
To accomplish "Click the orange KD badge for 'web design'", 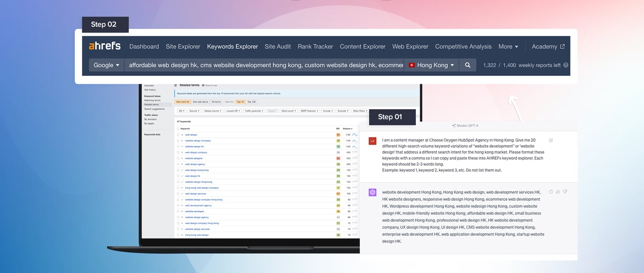I will 338,134.
